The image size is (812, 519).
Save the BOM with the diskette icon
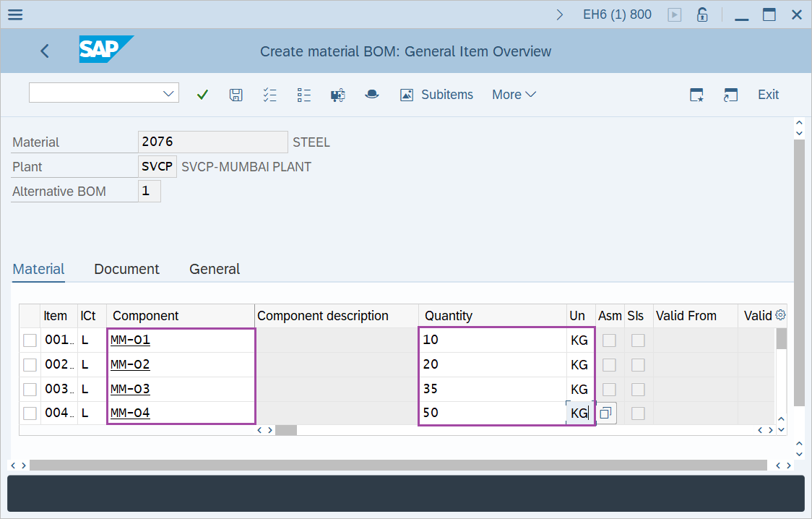click(236, 95)
